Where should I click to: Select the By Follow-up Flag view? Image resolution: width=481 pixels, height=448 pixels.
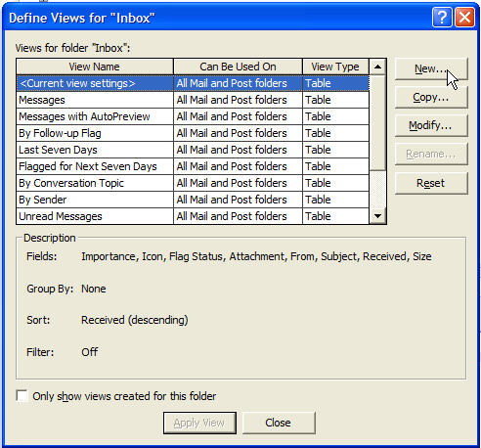(x=193, y=133)
